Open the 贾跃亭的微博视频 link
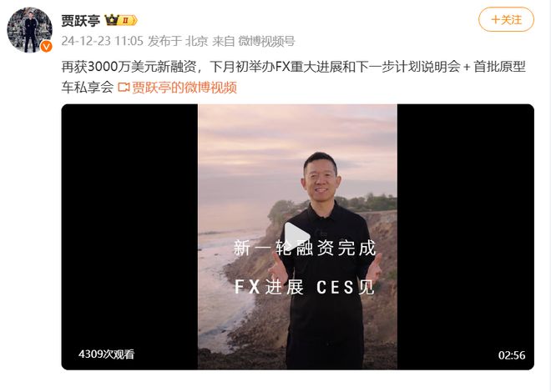551x392 pixels. click(185, 88)
